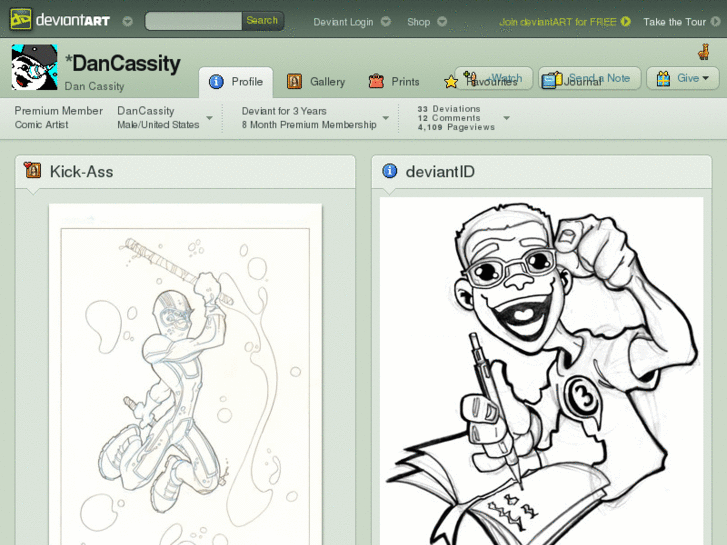Click Join deviantART for FREE link
The image size is (727, 545).
pyautogui.click(x=558, y=22)
